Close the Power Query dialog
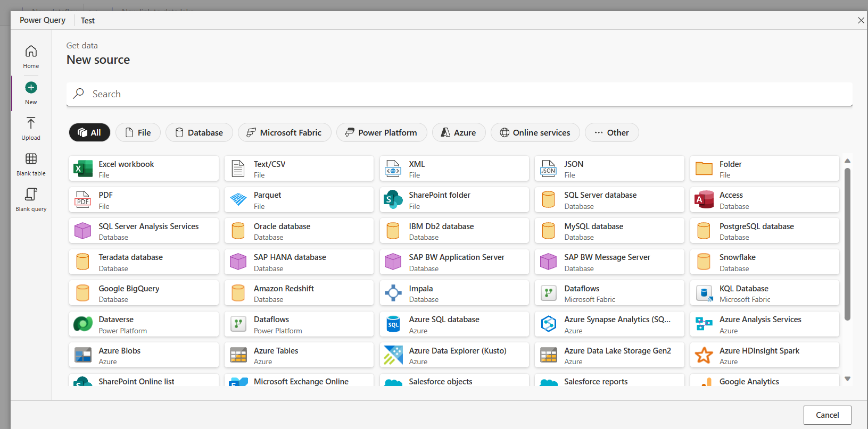 click(861, 20)
